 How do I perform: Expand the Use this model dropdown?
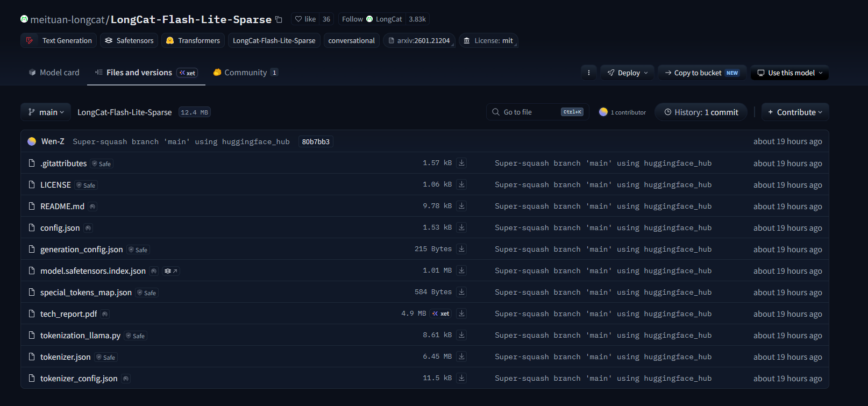point(789,73)
